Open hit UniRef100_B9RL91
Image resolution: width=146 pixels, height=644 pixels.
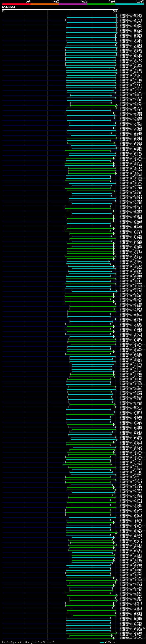point(131,15)
